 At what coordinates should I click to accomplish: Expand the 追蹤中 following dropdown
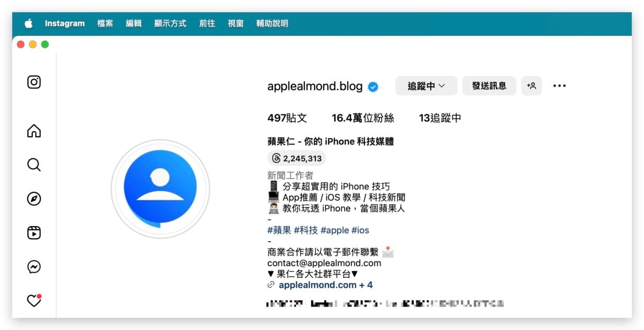(426, 86)
